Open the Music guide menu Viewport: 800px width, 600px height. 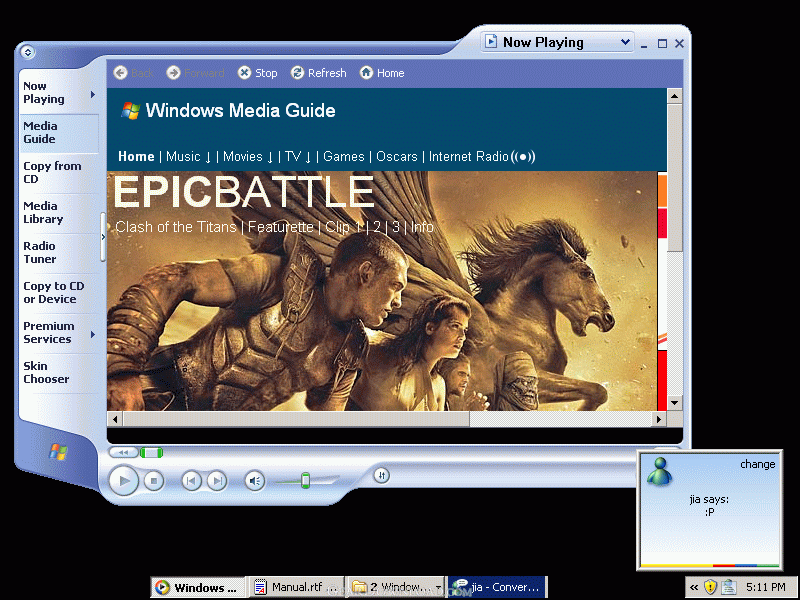188,157
